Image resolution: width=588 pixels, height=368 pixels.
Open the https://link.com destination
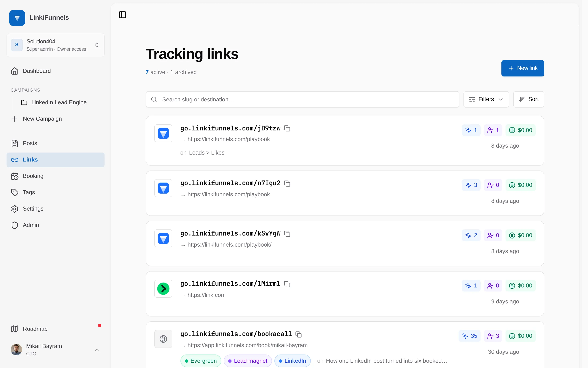207,295
